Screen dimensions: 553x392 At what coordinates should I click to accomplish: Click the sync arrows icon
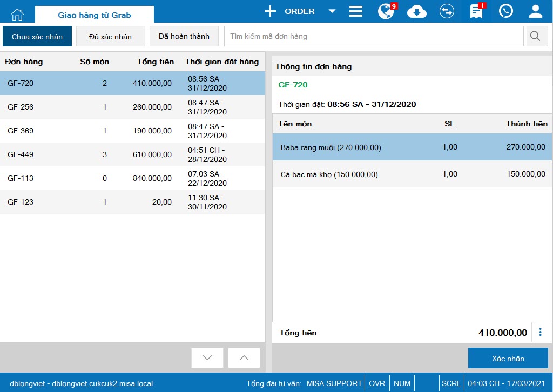pos(447,11)
